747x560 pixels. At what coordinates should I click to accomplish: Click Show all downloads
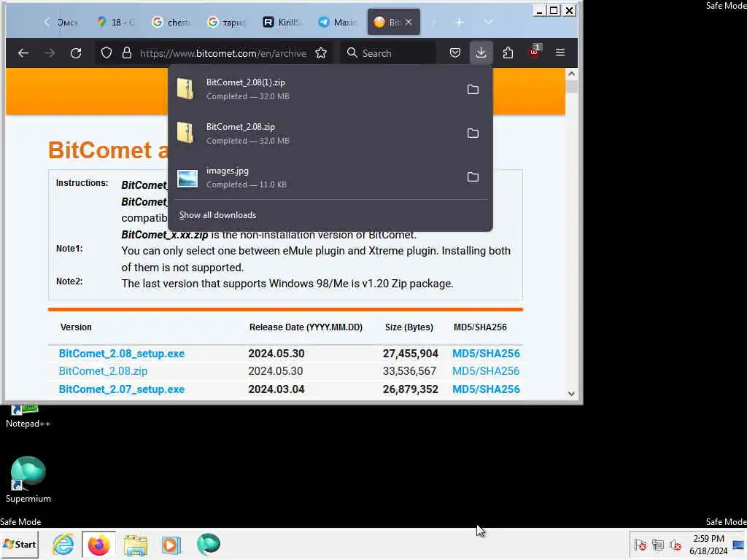pos(217,215)
